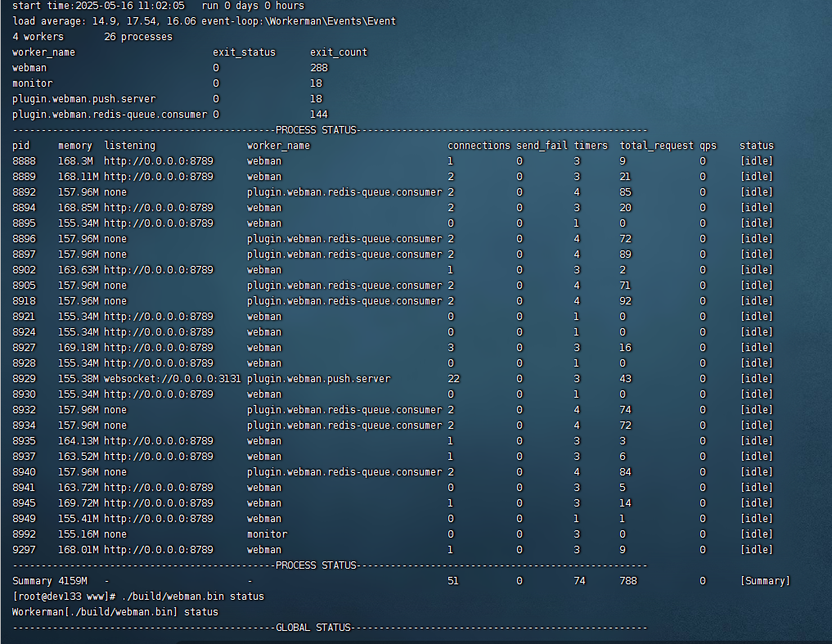Screen dimensions: 832x644
Task: Click summary total_request value 788
Action: coord(628,581)
